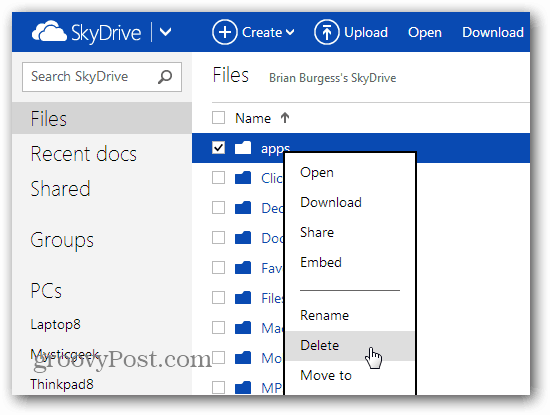The width and height of the screenshot is (550, 415).
Task: Click Brian Burgess's SkyDrive breadcrumb
Action: pos(333,78)
